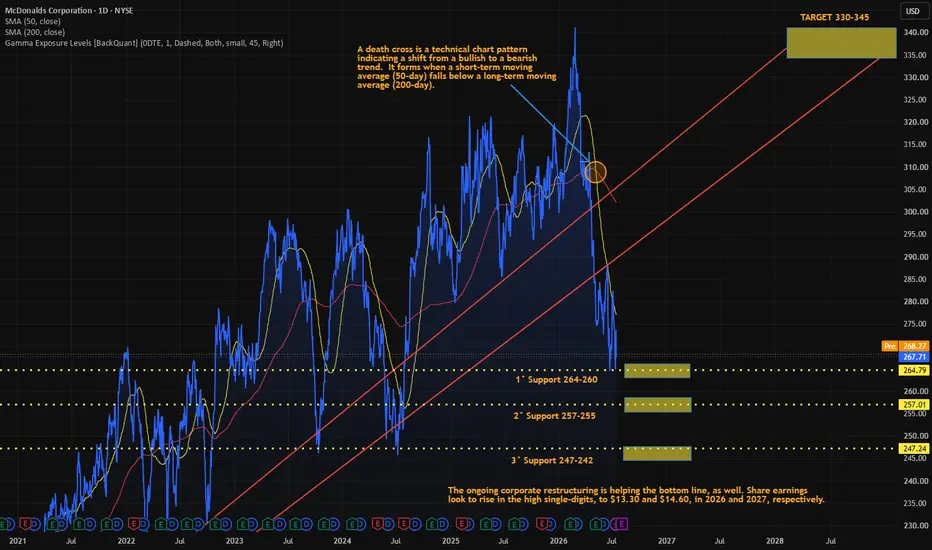Screen dimensions: 932x550
Task: Click the 300.00 price axis label
Action: click(x=916, y=212)
